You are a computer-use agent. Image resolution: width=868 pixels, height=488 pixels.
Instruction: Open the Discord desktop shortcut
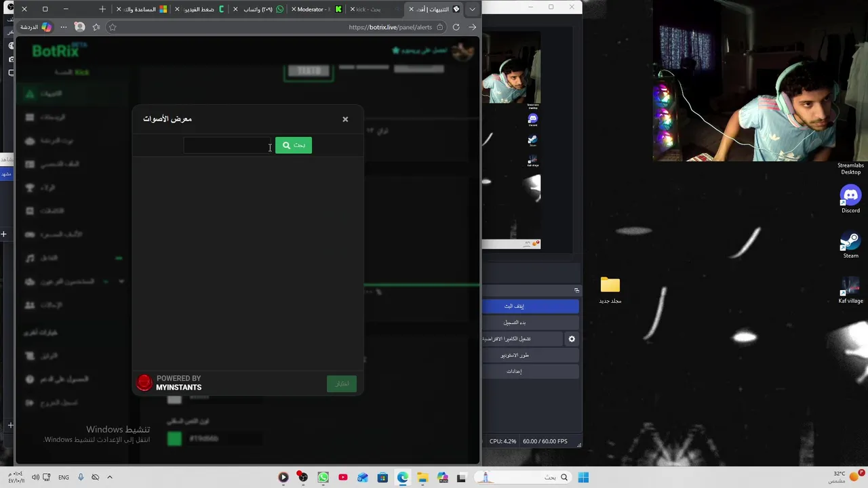(850, 199)
